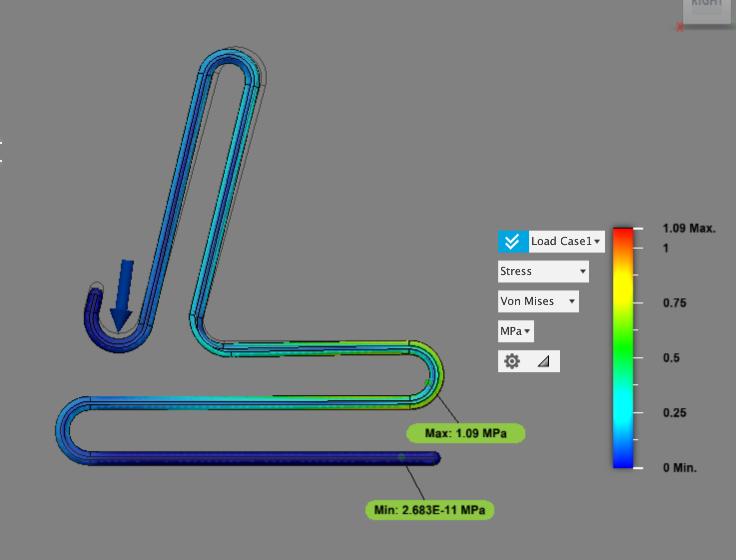Image resolution: width=736 pixels, height=560 pixels.
Task: Click the blue load arrow on the hook
Action: click(x=123, y=295)
